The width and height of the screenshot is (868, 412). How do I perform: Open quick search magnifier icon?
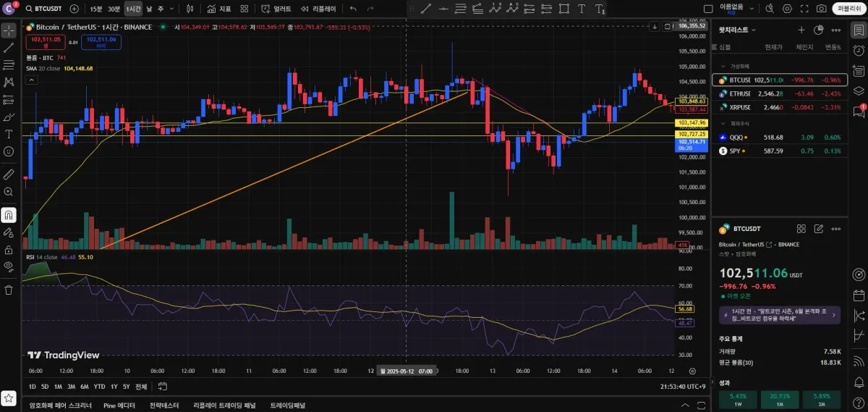tap(770, 9)
